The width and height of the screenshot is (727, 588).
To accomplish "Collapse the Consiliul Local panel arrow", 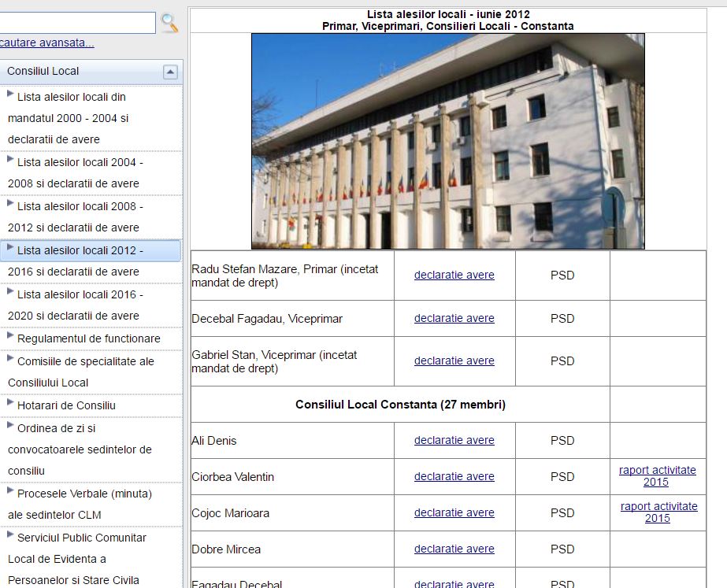I will point(170,72).
